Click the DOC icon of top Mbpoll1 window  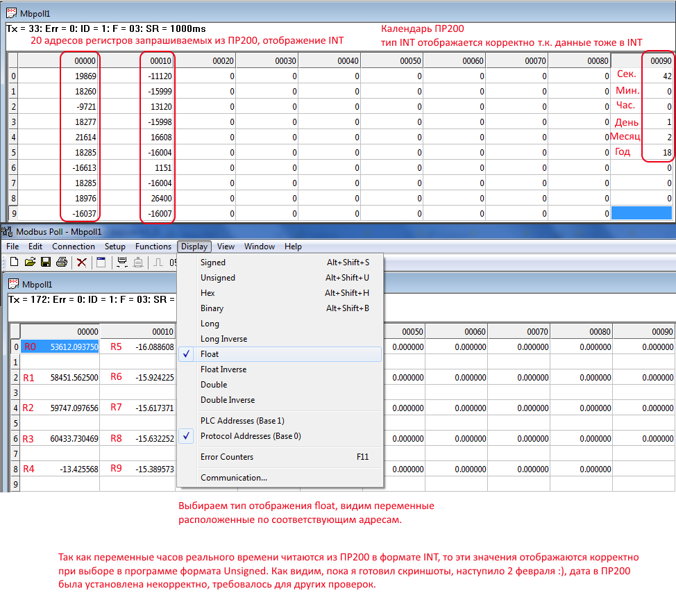click(12, 13)
